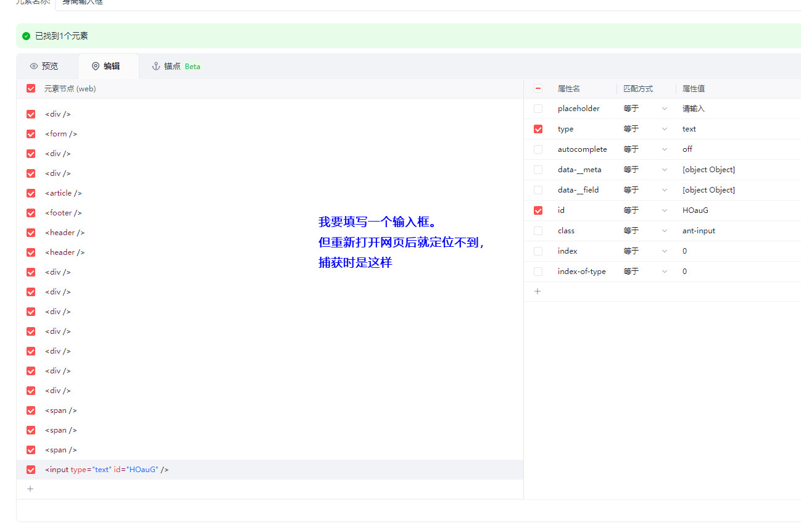
Task: Enable the placeholder attribute checkbox
Action: coord(538,109)
